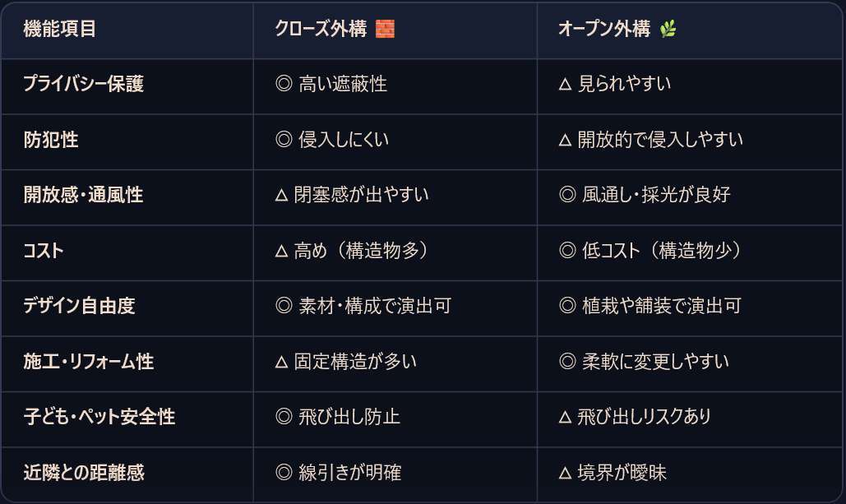The width and height of the screenshot is (846, 504).
Task: Click the ◎ symbol before 高い遮蔽性
Action: [x=284, y=84]
